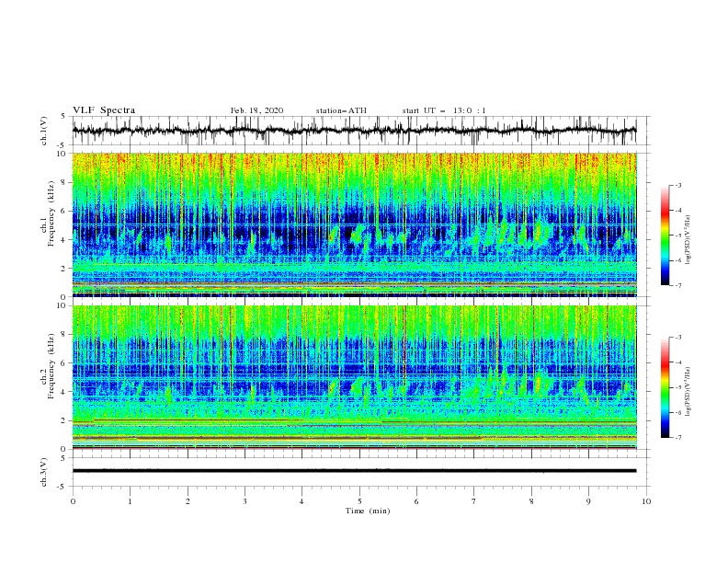
Task: Click the time axis tick "7"
Action: pyautogui.click(x=474, y=501)
